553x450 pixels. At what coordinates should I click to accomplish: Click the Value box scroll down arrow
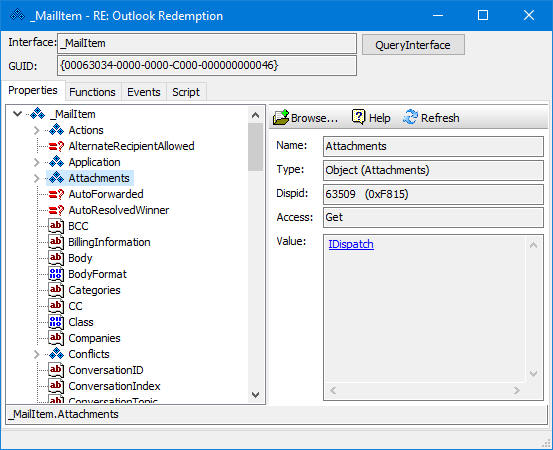coord(533,373)
